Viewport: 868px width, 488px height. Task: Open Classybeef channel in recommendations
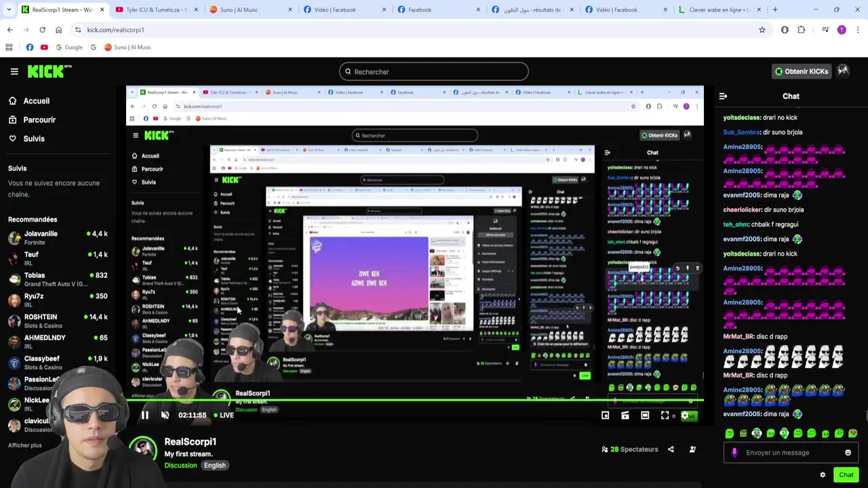(58, 362)
